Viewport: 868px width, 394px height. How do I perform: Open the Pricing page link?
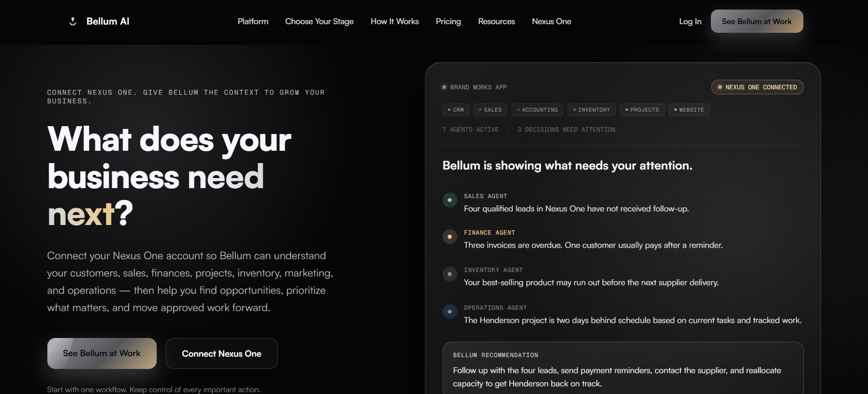448,21
